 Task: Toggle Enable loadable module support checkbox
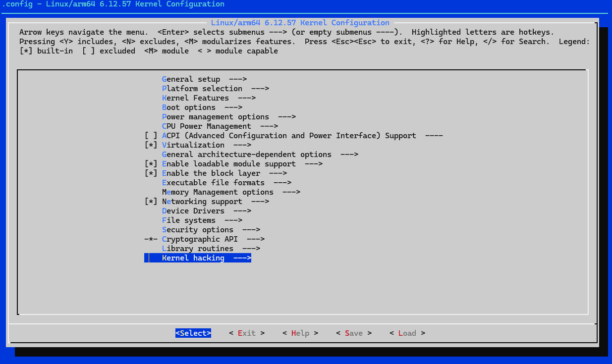[151, 164]
